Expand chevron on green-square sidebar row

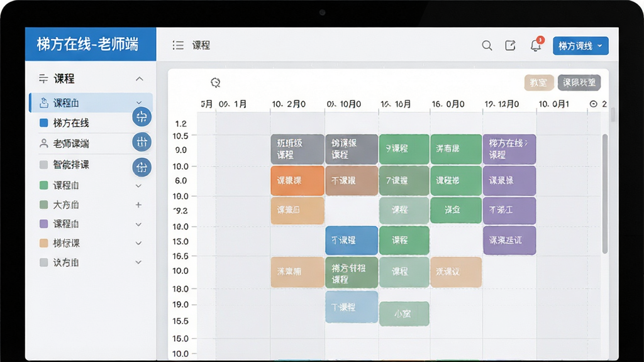[139, 186]
